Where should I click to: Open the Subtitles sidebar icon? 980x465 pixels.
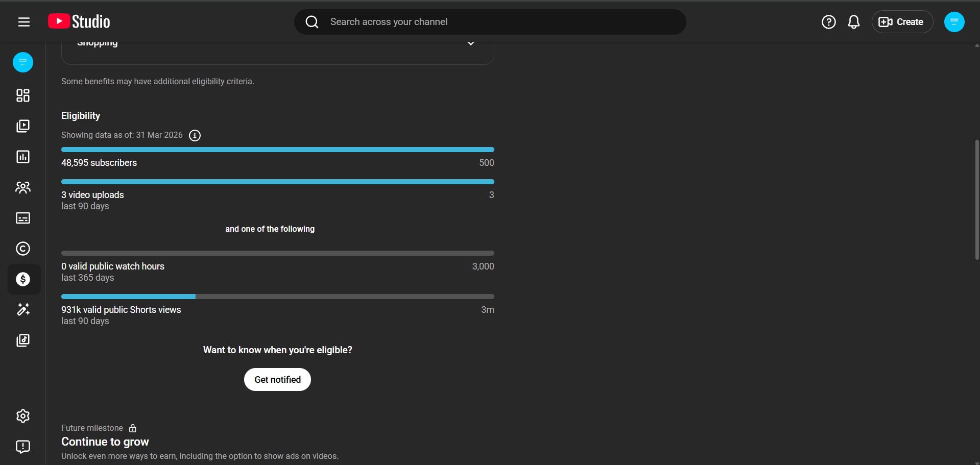[23, 218]
